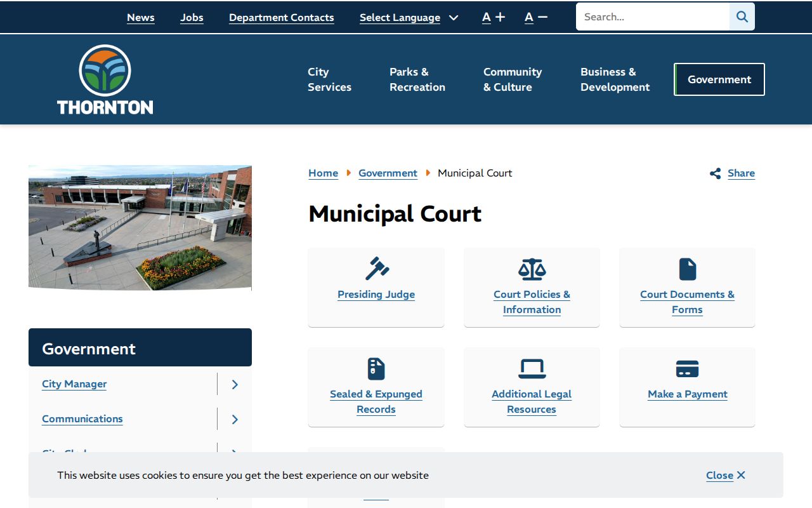Click the share icon near breadcrumb
This screenshot has height=508, width=812.
pos(716,173)
